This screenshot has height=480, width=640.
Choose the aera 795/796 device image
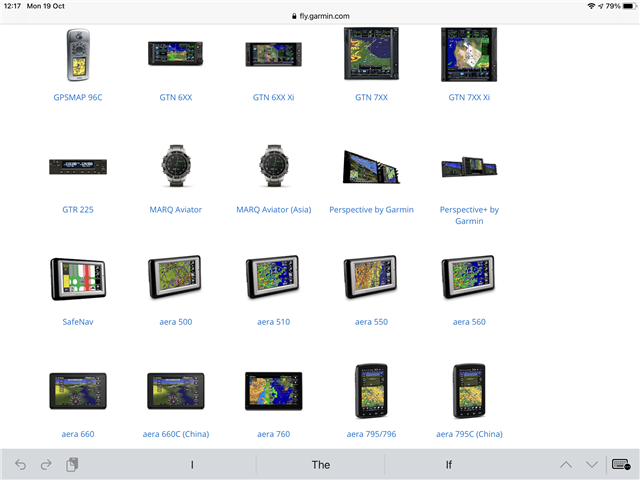371,391
